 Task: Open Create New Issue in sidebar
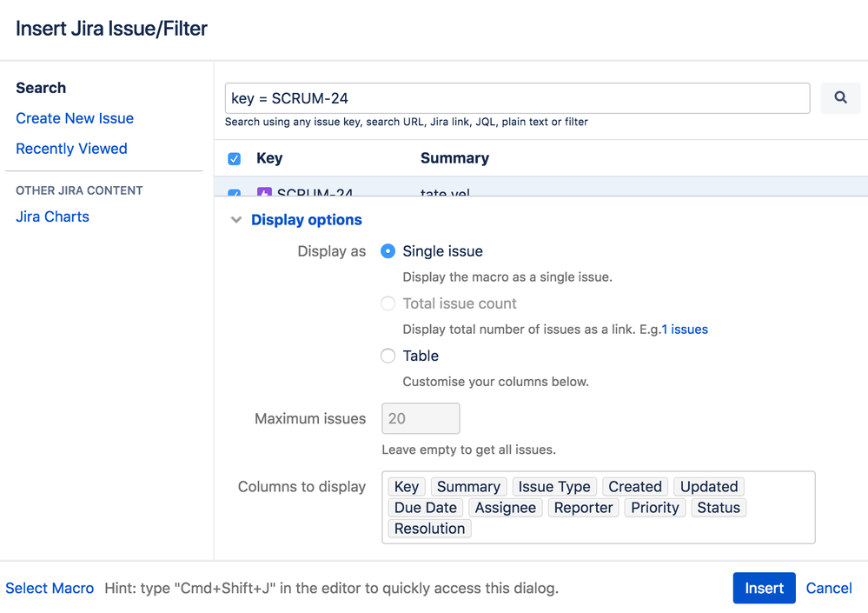pyautogui.click(x=75, y=118)
